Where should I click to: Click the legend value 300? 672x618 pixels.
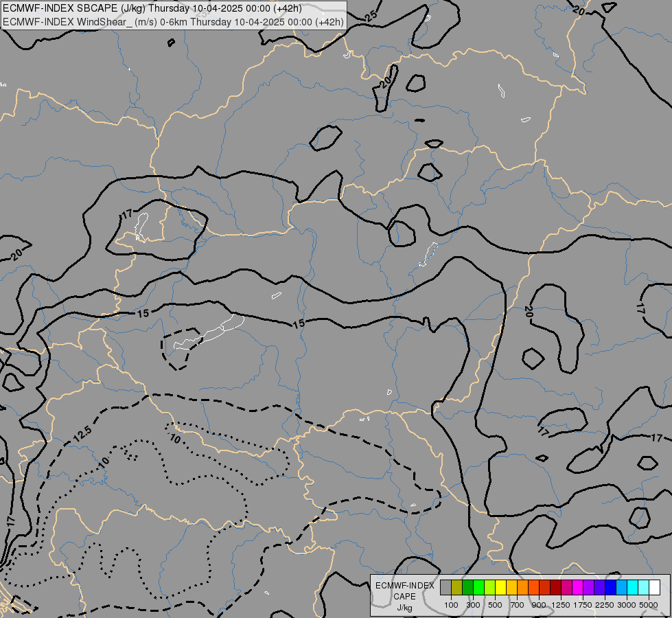click(x=473, y=605)
